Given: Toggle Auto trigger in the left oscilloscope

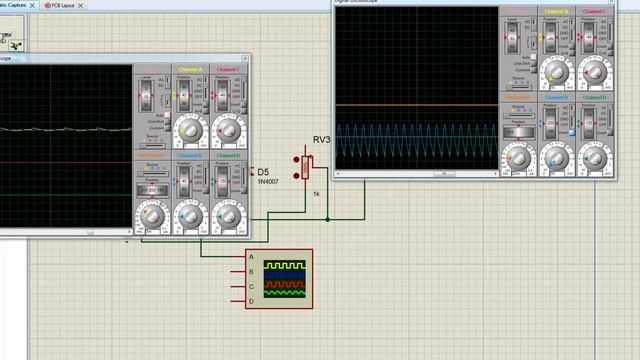Looking at the screenshot, I should point(167,115).
